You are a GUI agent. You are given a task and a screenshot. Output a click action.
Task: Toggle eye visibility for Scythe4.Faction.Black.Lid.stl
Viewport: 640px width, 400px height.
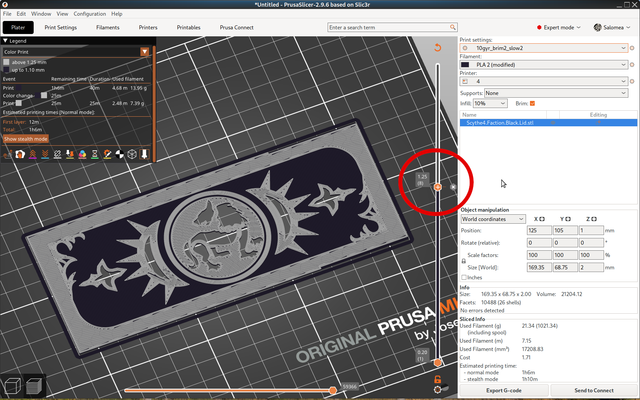(553, 123)
